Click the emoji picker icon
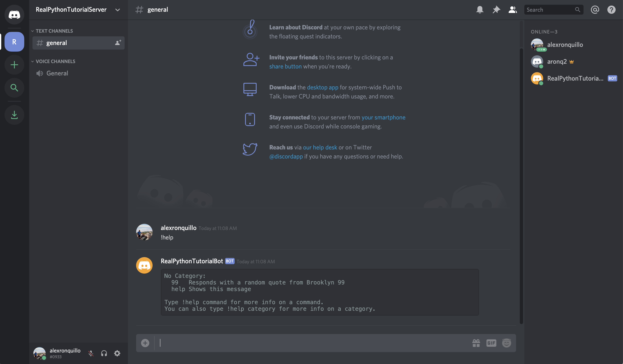This screenshot has width=623, height=364. (506, 342)
